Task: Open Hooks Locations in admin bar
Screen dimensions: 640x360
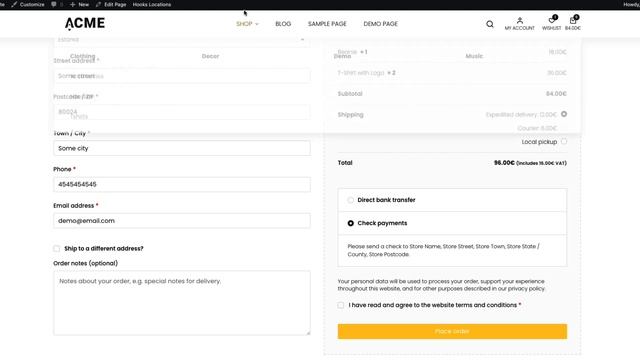Action: [x=152, y=4]
